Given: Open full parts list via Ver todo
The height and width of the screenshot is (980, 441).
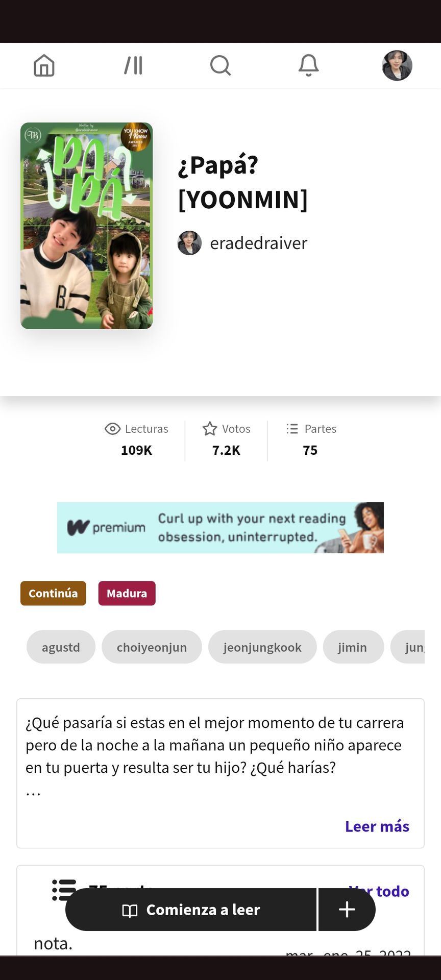Looking at the screenshot, I should [379, 891].
